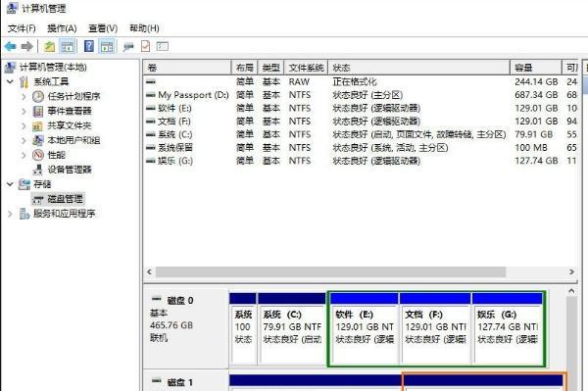Viewport: 588px width, 391px height.
Task: Expand the Event Viewer node
Action: click(24, 111)
